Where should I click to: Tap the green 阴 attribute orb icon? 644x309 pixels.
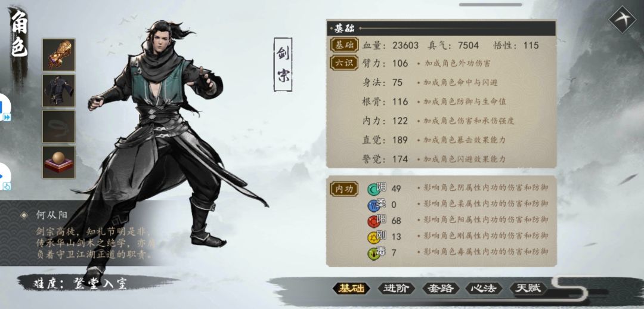[x=374, y=189]
